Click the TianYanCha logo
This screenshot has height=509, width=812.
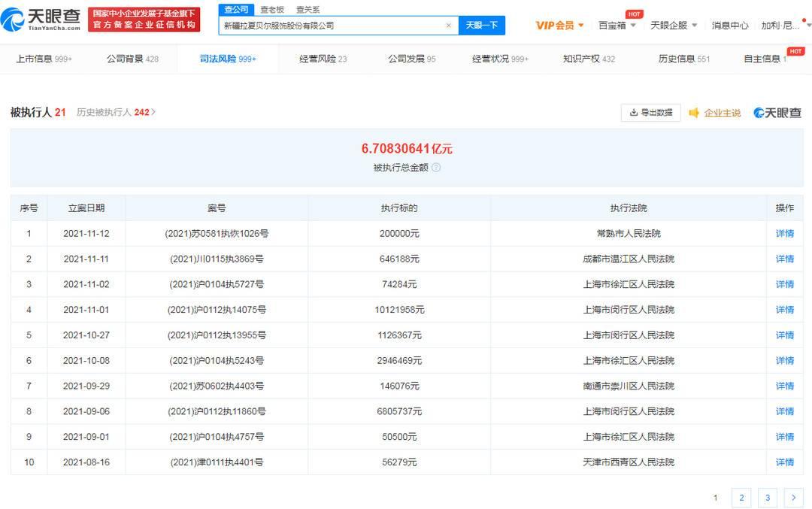click(x=41, y=20)
